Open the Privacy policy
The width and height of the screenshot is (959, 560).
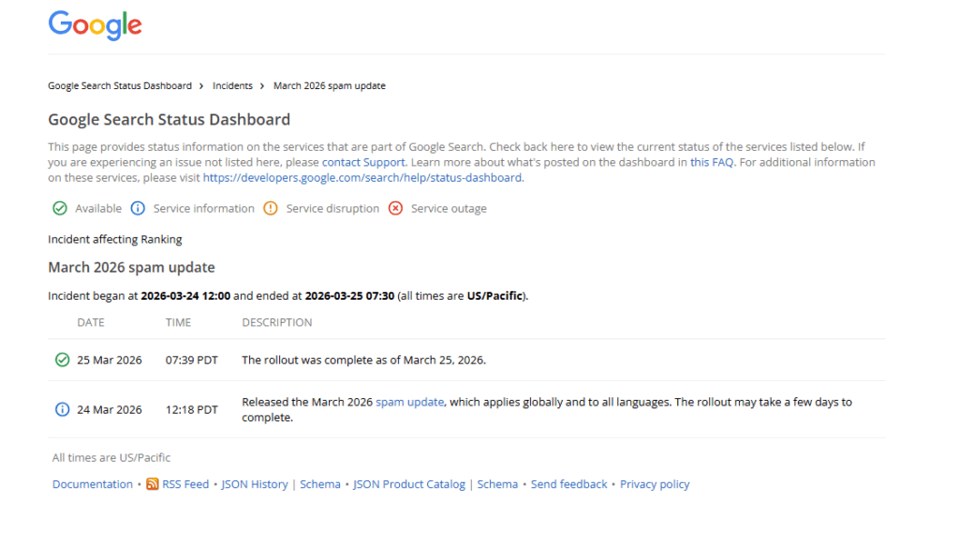tap(655, 484)
